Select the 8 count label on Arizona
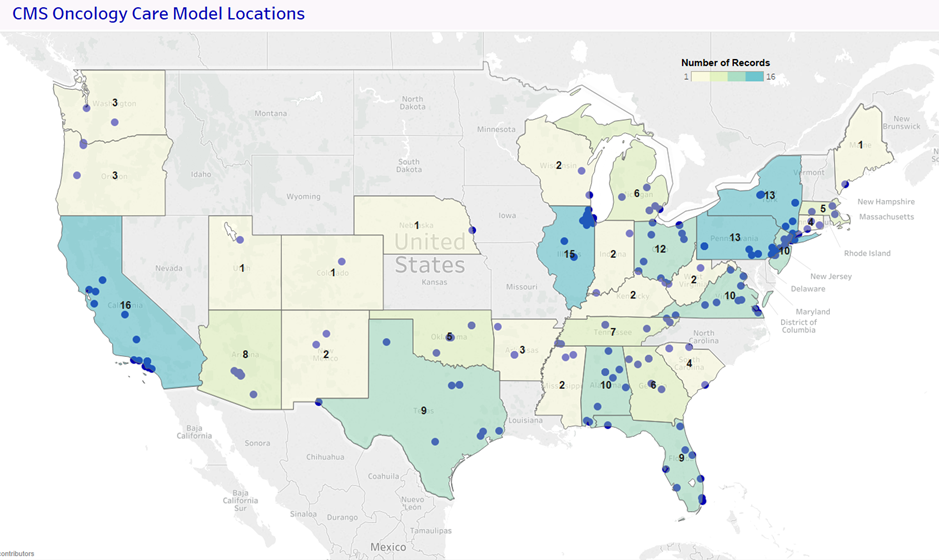 click(x=245, y=355)
